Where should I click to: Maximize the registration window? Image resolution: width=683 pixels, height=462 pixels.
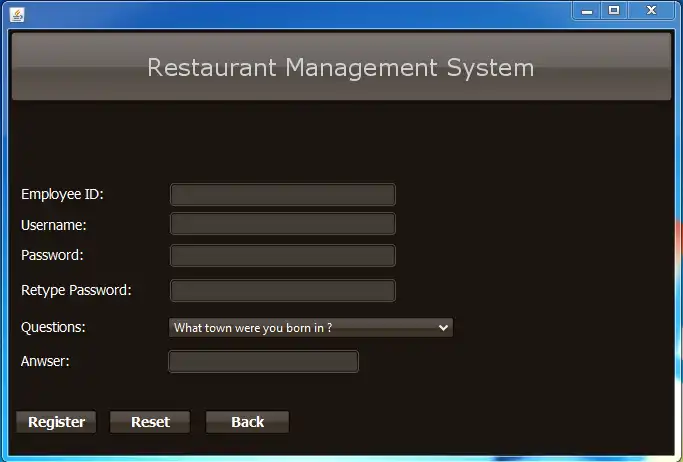coord(614,10)
